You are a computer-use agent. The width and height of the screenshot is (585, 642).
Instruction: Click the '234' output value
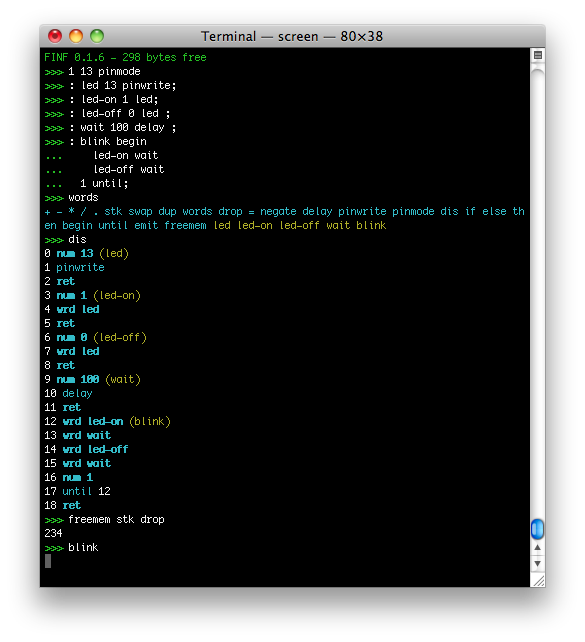(x=53, y=533)
